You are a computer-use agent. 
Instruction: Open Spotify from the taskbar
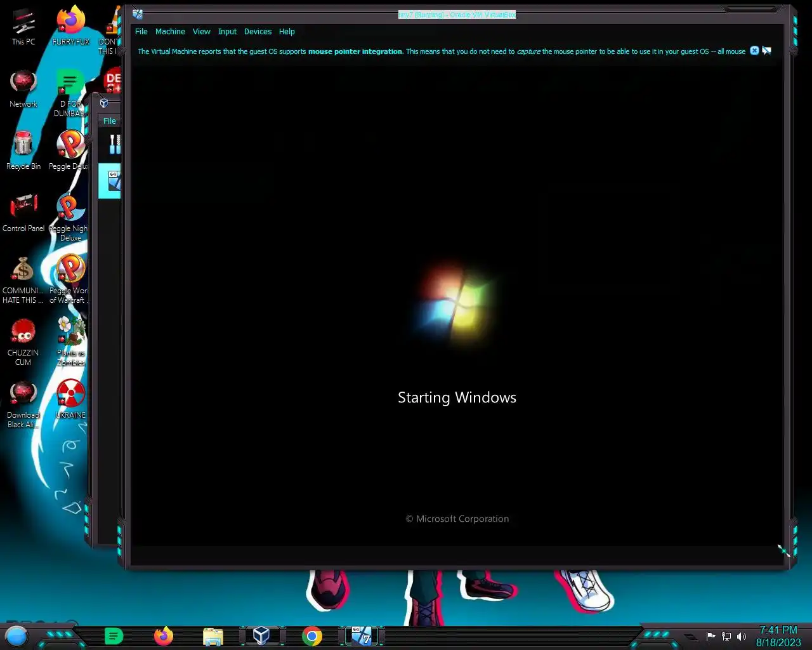point(114,635)
